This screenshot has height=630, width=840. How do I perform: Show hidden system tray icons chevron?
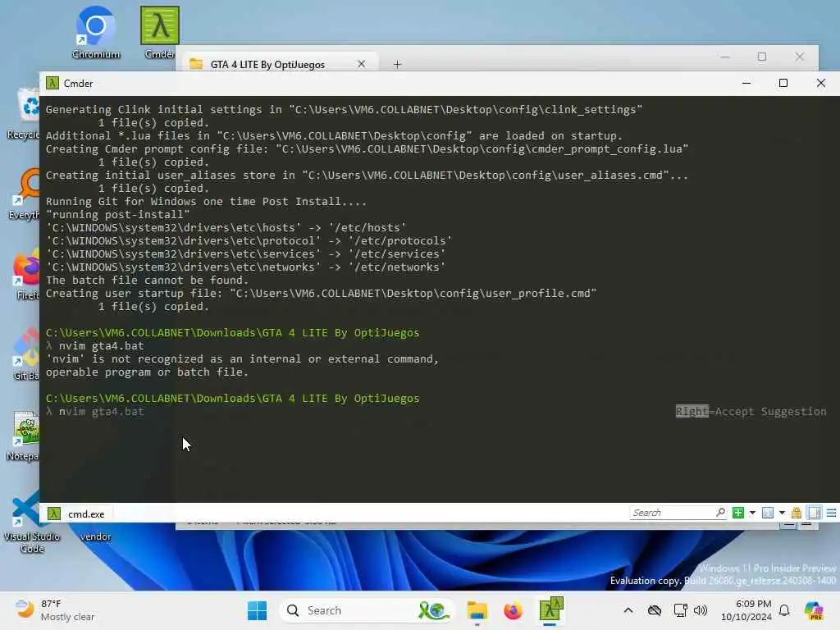tap(628, 610)
